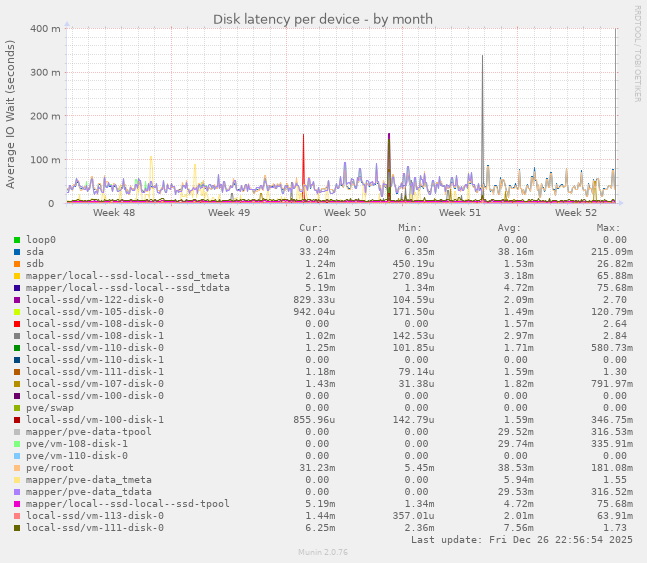Click the 'Max:' column header

[x=608, y=228]
